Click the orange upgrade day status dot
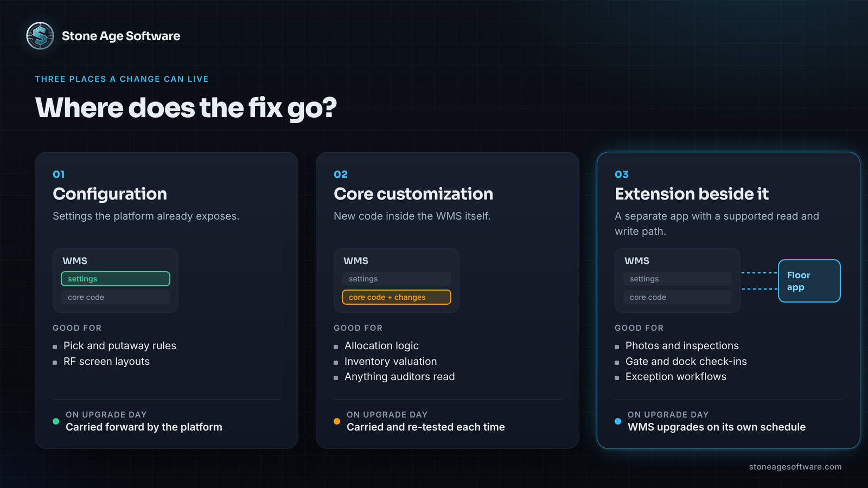 337,421
